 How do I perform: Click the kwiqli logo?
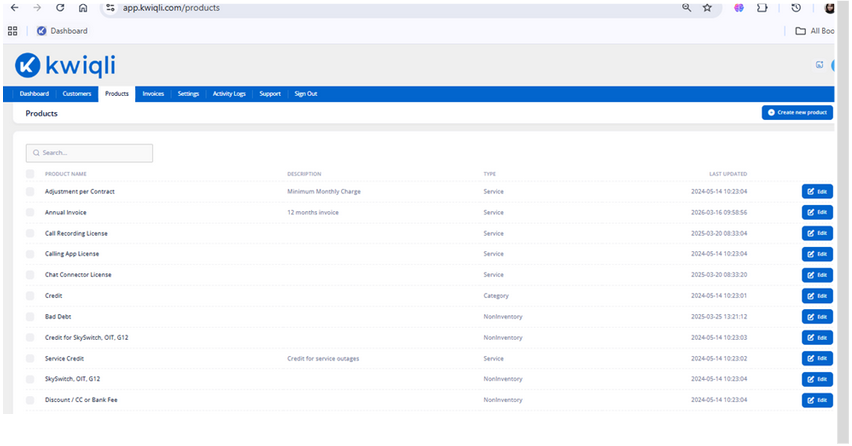tap(65, 66)
